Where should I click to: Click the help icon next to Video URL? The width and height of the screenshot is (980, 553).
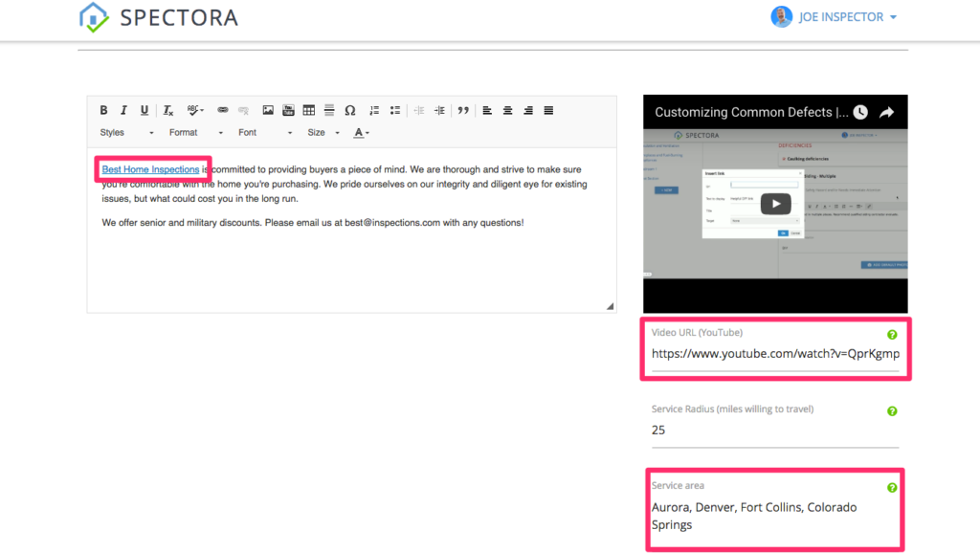[x=891, y=332]
